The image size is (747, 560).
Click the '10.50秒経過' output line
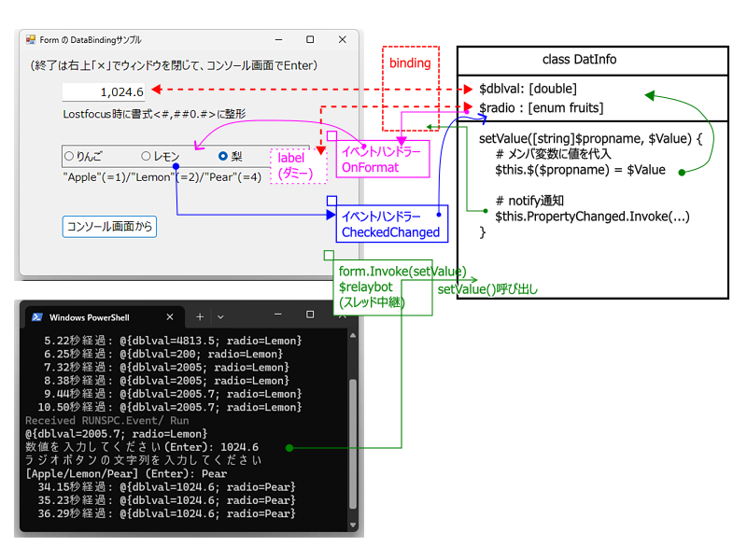point(170,407)
